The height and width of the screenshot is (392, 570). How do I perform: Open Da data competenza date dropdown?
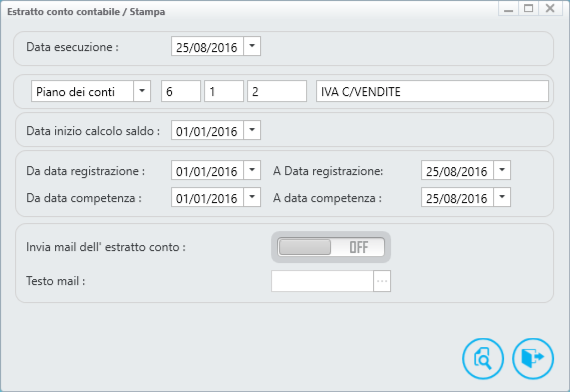point(252,197)
